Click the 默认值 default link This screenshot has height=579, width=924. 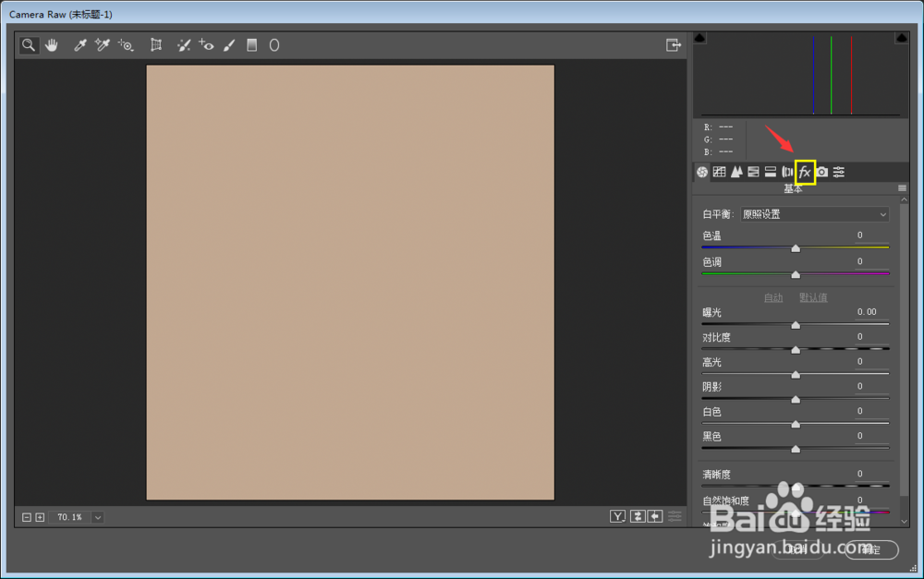pos(813,297)
